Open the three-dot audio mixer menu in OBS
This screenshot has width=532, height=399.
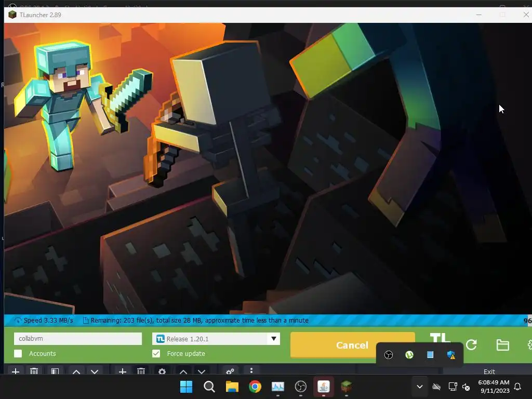click(251, 370)
